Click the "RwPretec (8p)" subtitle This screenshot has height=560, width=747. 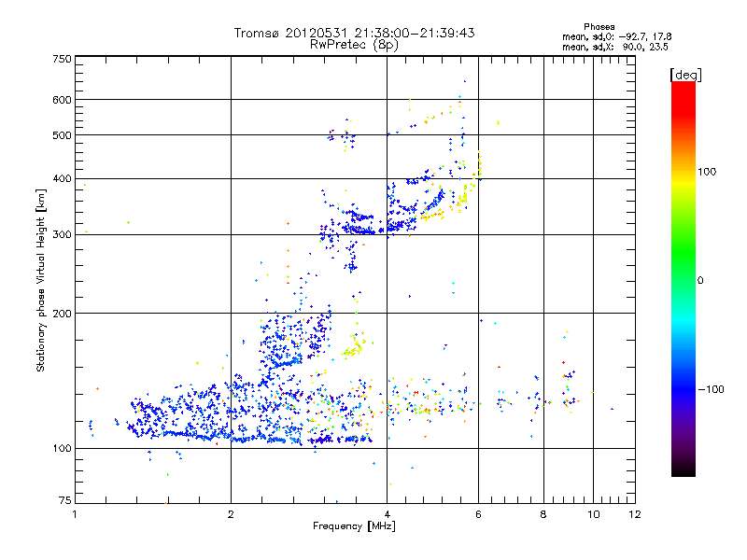click(x=354, y=45)
